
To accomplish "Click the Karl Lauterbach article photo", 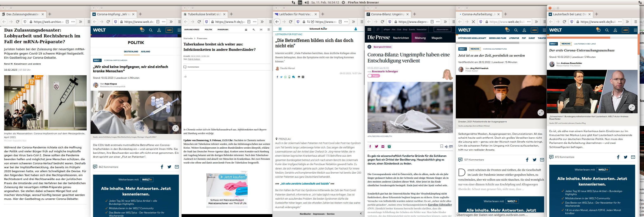I will tap(592, 91).
